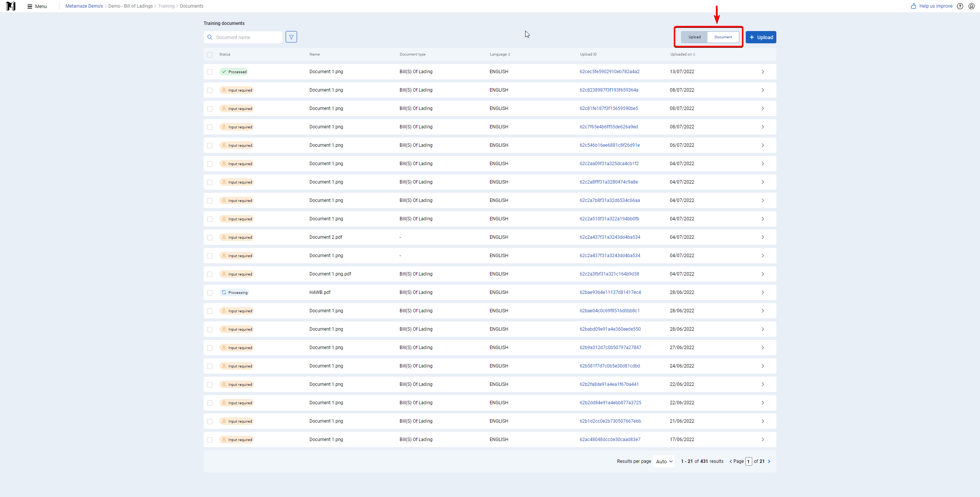
Task: Switch to the Document view tab
Action: click(x=723, y=37)
